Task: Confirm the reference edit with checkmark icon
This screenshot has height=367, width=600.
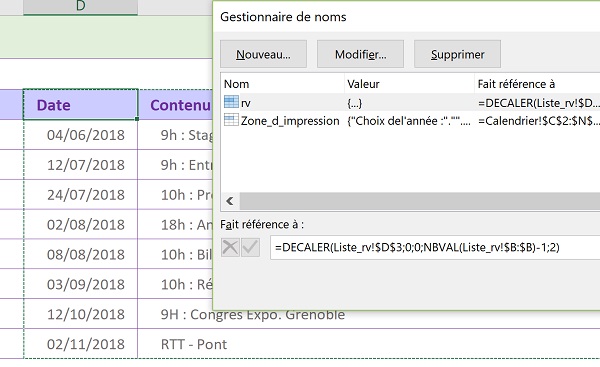Action: click(251, 247)
